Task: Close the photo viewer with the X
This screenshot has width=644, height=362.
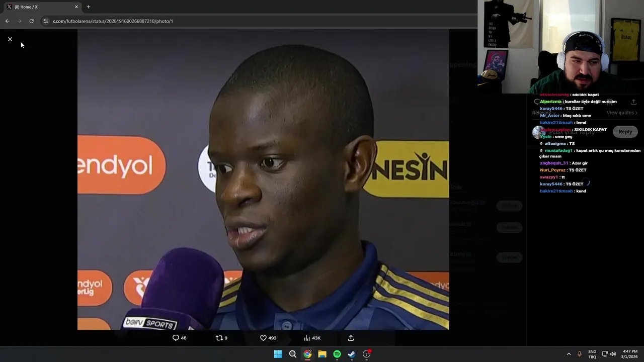Action: pyautogui.click(x=10, y=39)
